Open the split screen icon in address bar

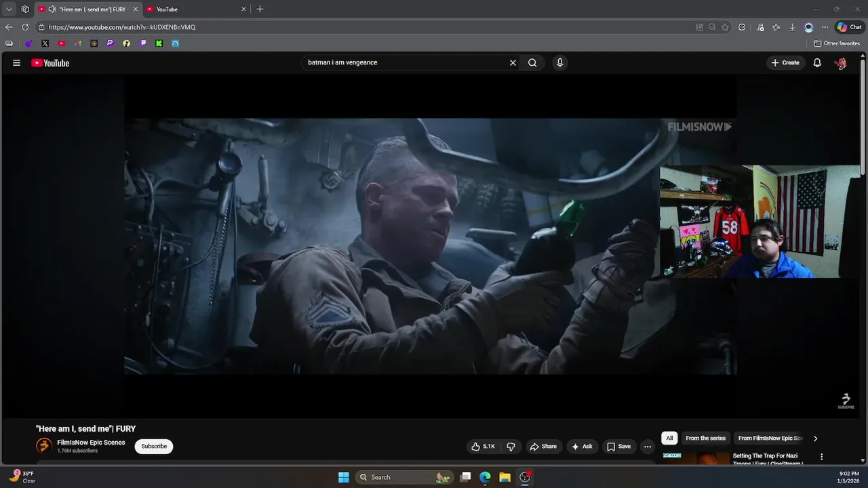[x=700, y=27]
